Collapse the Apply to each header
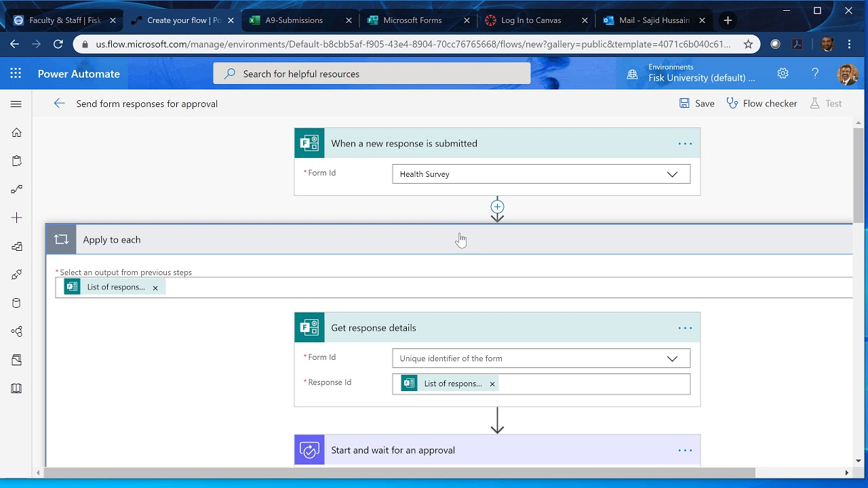The height and width of the screenshot is (488, 868). click(x=449, y=239)
